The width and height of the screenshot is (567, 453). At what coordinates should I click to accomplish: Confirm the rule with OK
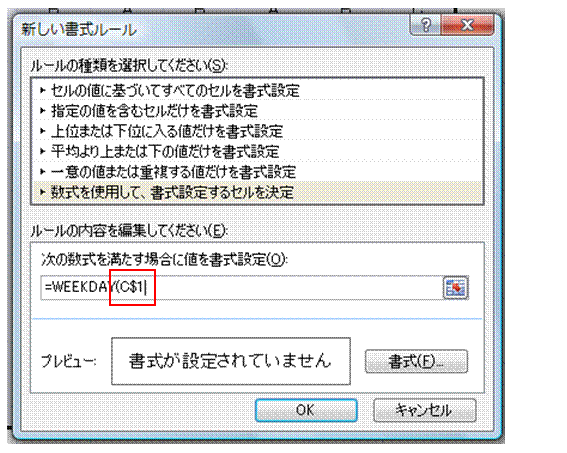tap(306, 410)
